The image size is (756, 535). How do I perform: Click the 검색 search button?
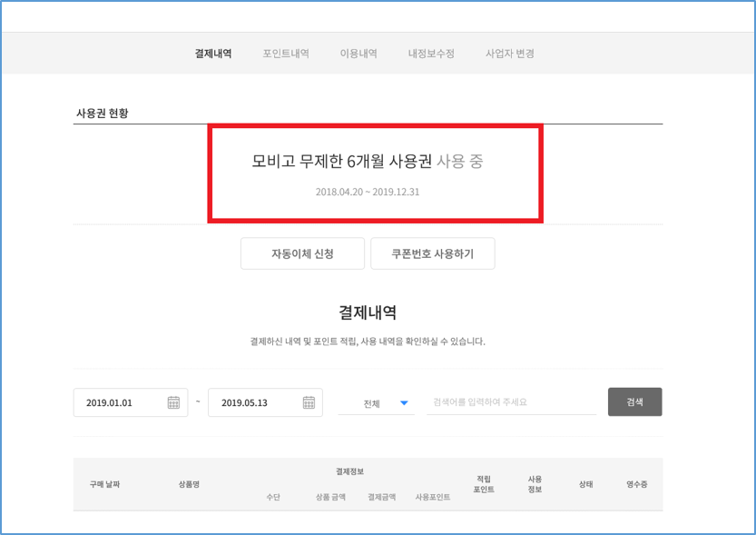635,401
